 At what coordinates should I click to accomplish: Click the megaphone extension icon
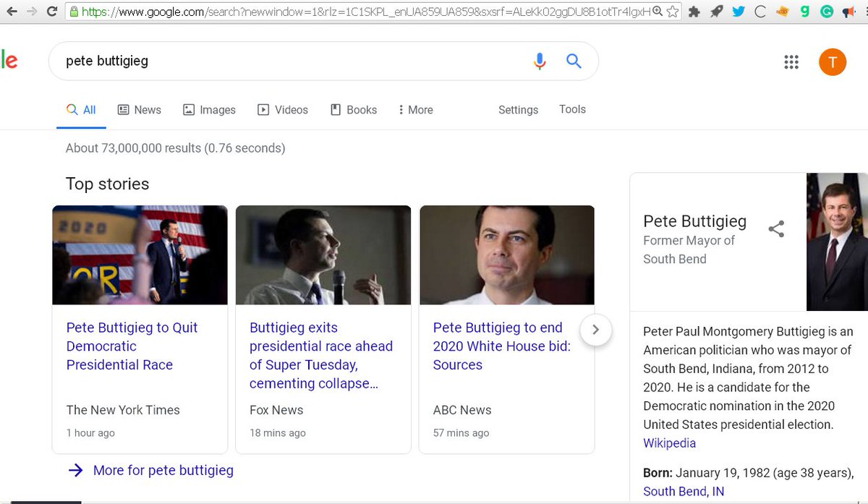coord(848,12)
